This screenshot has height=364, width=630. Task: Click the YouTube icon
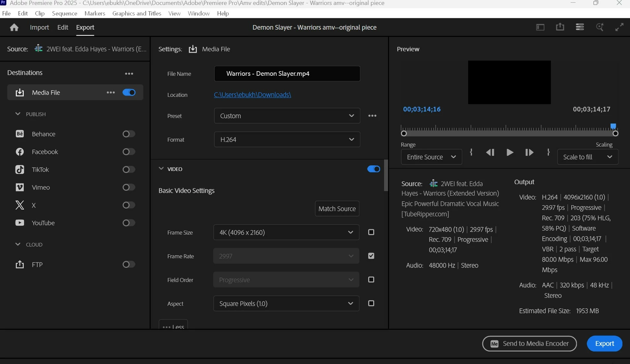pyautogui.click(x=20, y=223)
